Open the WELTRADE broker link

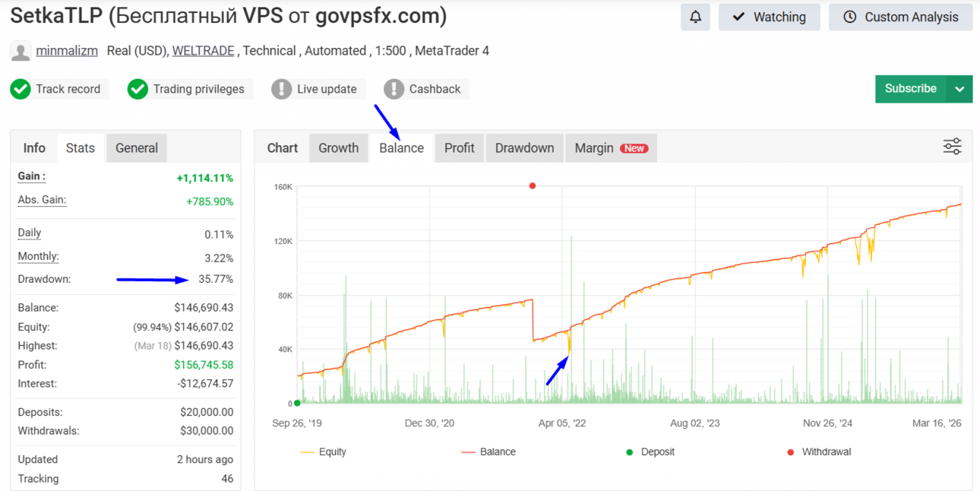coord(204,51)
